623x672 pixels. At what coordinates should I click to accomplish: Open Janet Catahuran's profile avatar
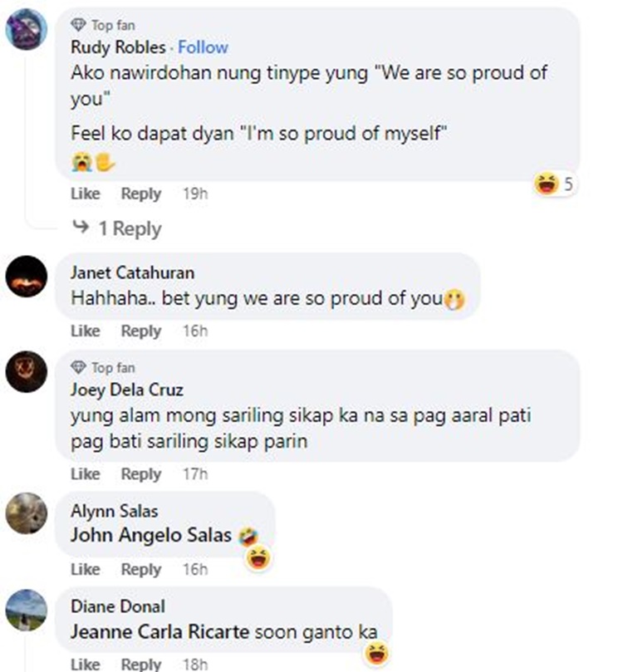[26, 276]
